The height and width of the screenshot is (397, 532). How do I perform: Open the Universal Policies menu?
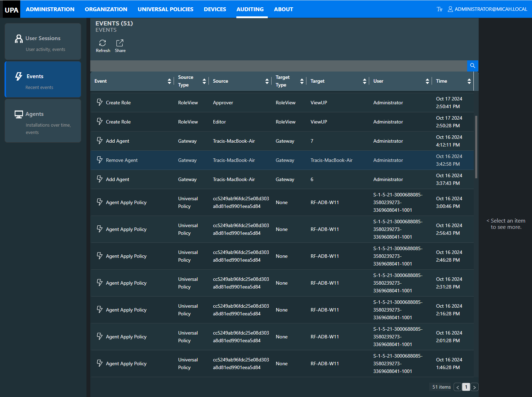[166, 9]
